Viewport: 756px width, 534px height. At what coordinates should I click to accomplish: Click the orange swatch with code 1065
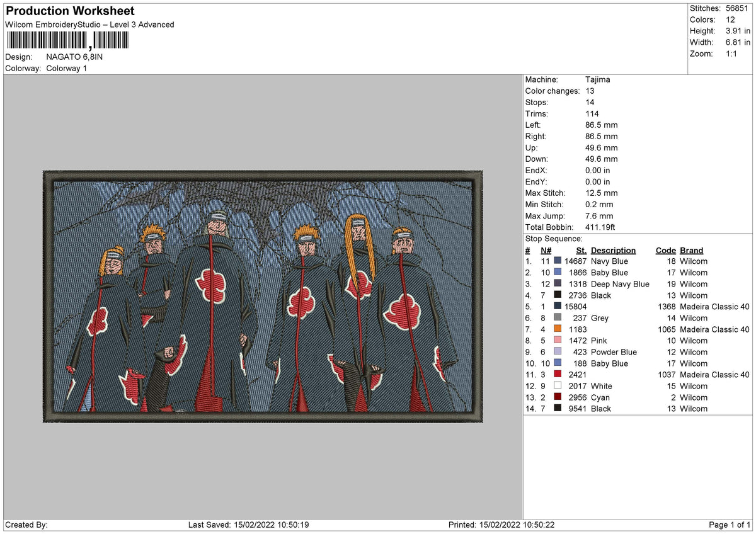(558, 329)
